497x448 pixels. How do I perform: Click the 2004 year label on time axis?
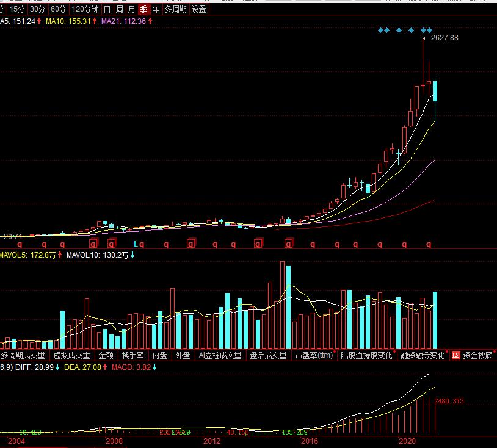tap(16, 441)
